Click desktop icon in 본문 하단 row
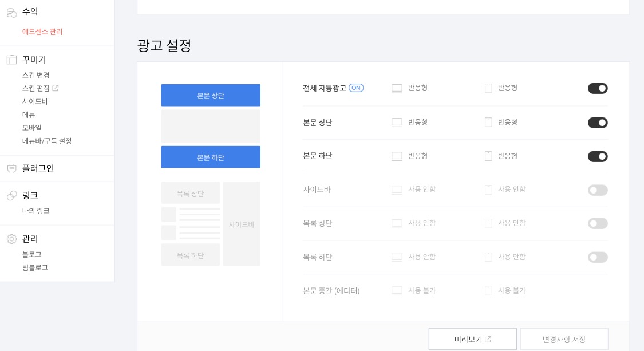The height and width of the screenshot is (351, 644). click(x=397, y=156)
